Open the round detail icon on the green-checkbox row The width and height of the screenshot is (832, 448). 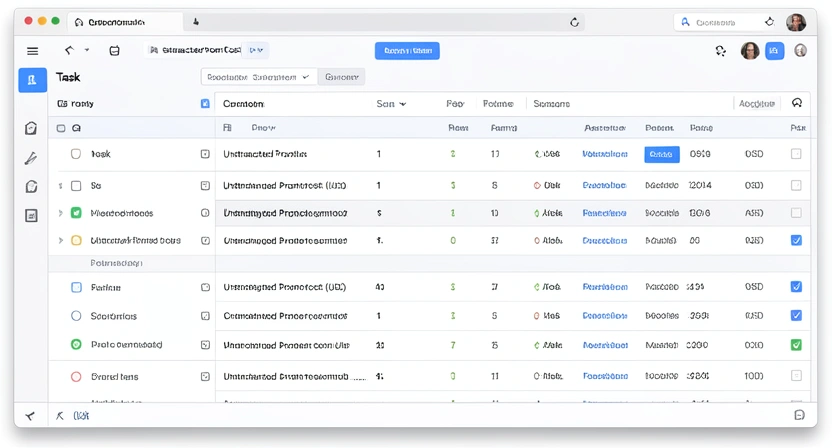coord(205,213)
